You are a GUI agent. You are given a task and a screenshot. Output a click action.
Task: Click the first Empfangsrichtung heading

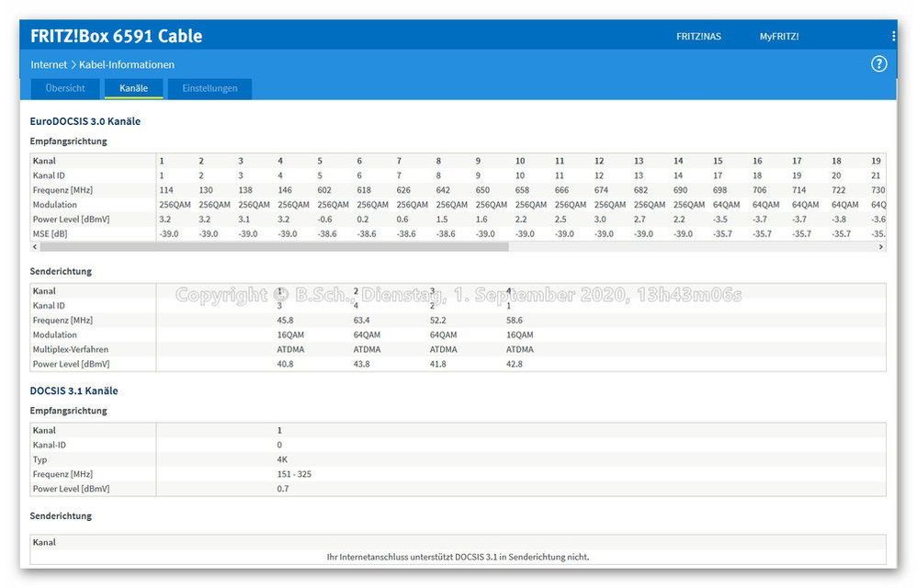pos(68,141)
